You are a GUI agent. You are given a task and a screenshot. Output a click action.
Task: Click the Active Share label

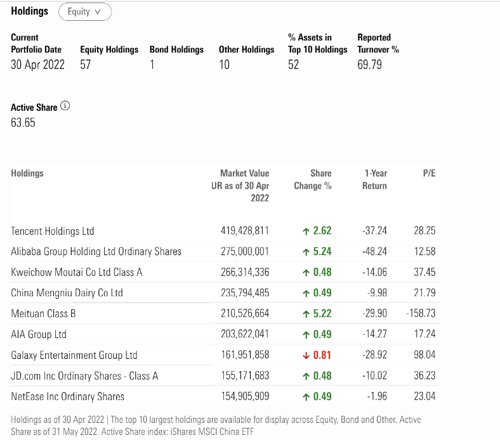pyautogui.click(x=34, y=108)
